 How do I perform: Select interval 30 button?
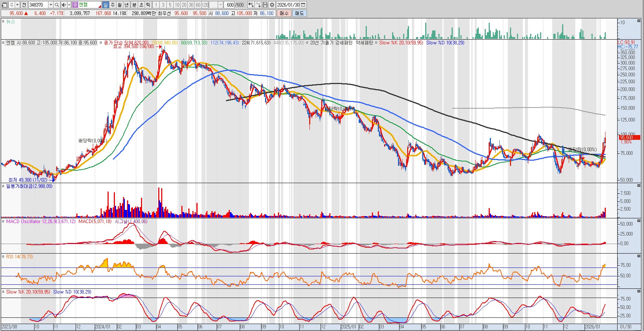[191, 5]
